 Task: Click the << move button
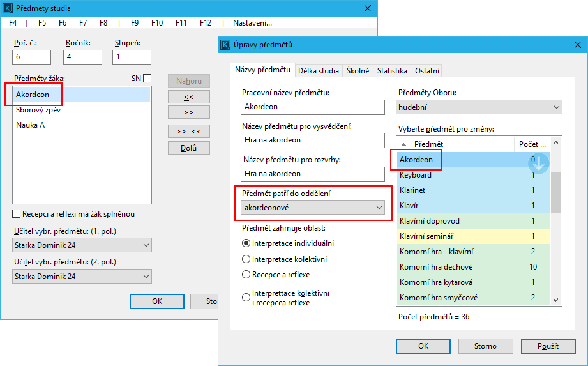click(188, 97)
